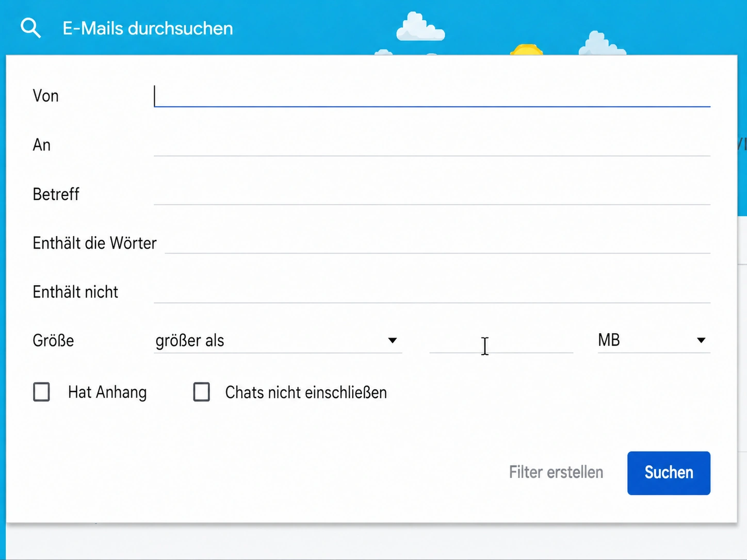Click the 'Von' label text
The image size is (747, 560).
pyautogui.click(x=45, y=96)
